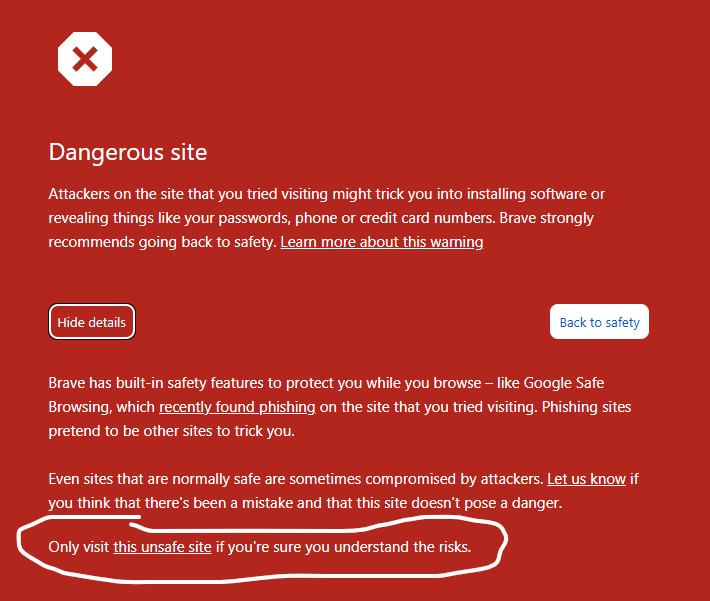The image size is (710, 601).
Task: Proceed via 'this unsafe site' link
Action: [162, 547]
